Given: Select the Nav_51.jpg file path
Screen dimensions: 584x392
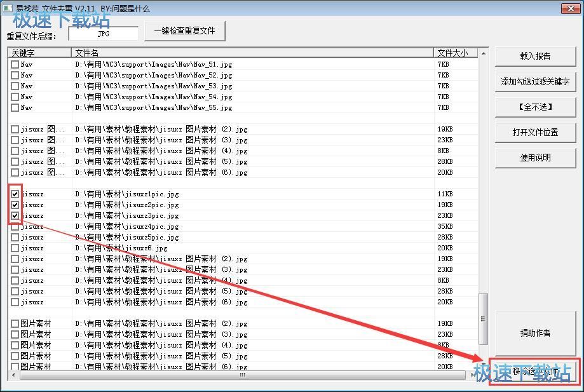Looking at the screenshot, I should tap(153, 64).
